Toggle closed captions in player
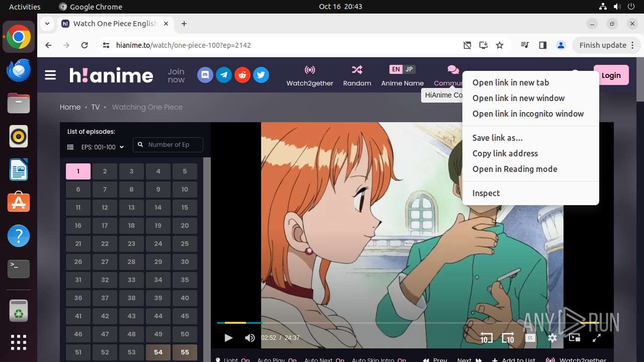Viewport: 644px width, 362px height. tap(530, 338)
